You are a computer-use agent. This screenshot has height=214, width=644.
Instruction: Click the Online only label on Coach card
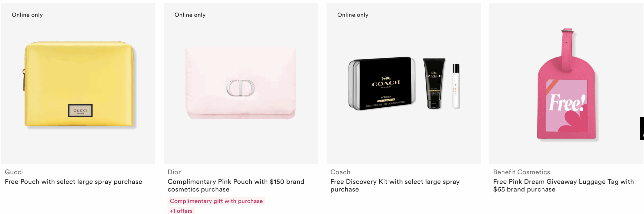(x=353, y=15)
